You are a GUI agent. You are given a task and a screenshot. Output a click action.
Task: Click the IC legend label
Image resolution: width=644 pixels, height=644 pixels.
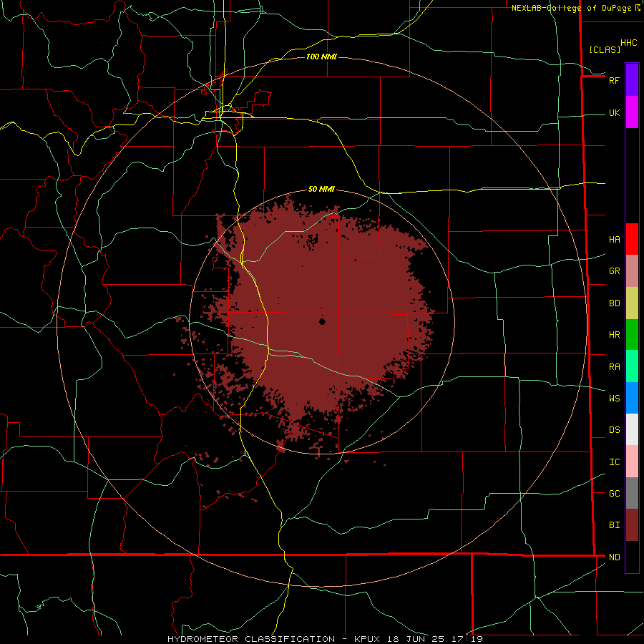[x=614, y=462]
